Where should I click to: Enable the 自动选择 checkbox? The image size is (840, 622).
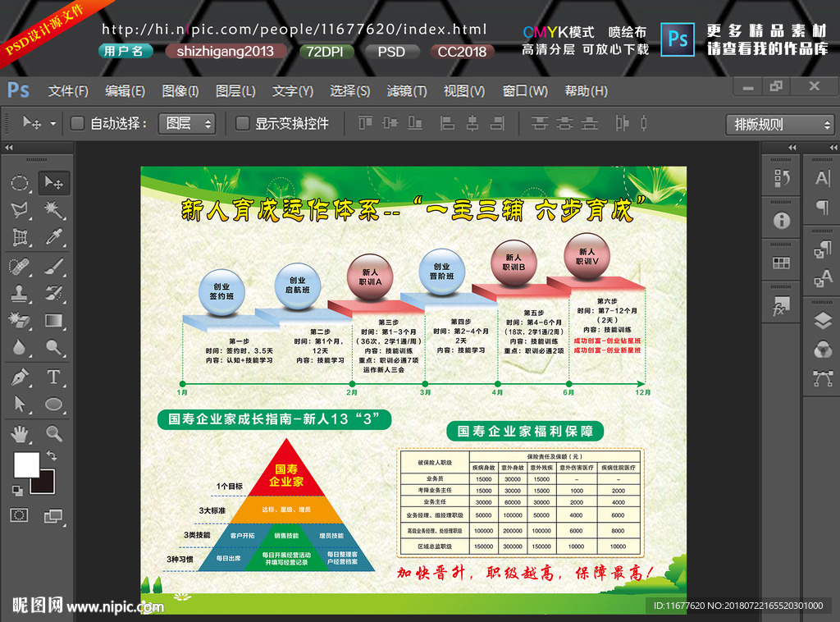pos(77,124)
